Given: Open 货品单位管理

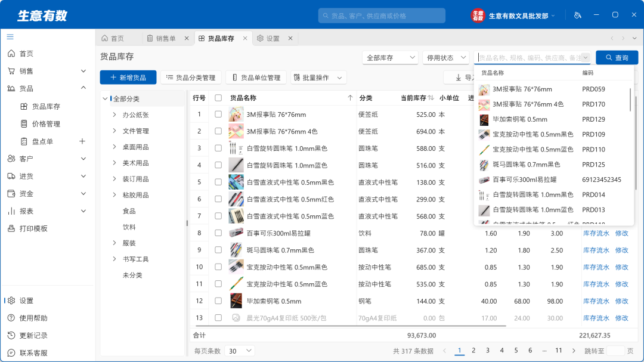Looking at the screenshot, I should point(256,78).
